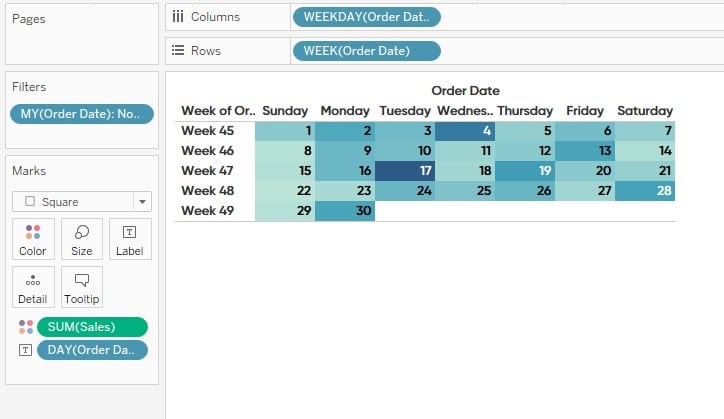This screenshot has width=724, height=419.
Task: Click color icon beside SUM(Sales) pill
Action: pyautogui.click(x=26, y=327)
